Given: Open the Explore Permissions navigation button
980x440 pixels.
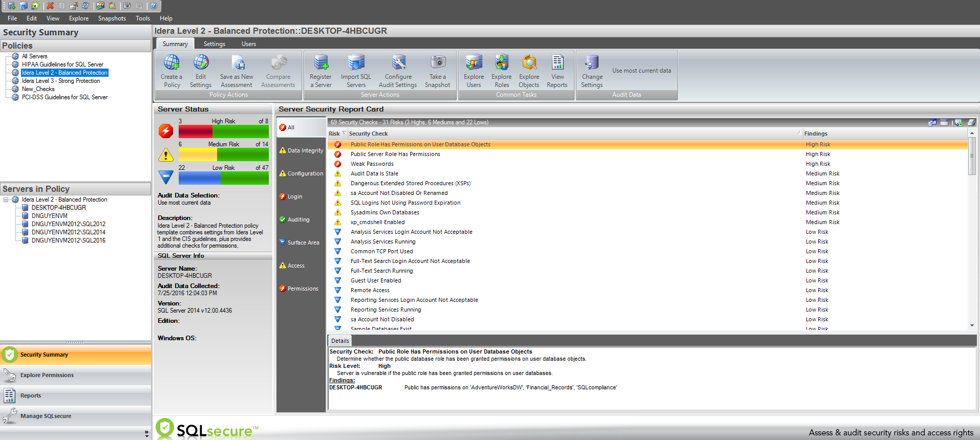Looking at the screenshot, I should [47, 375].
